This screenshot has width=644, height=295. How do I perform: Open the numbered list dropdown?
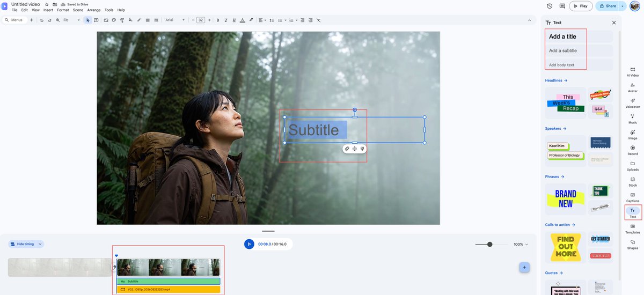(x=293, y=20)
